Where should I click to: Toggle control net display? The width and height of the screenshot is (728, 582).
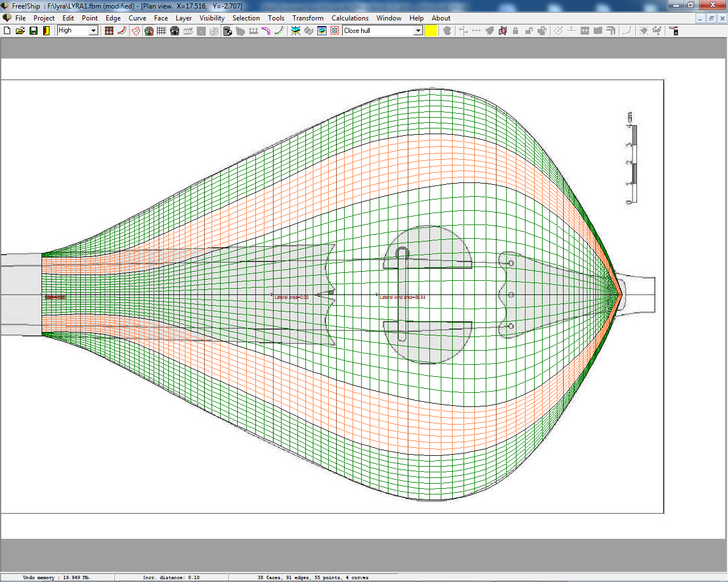point(109,31)
